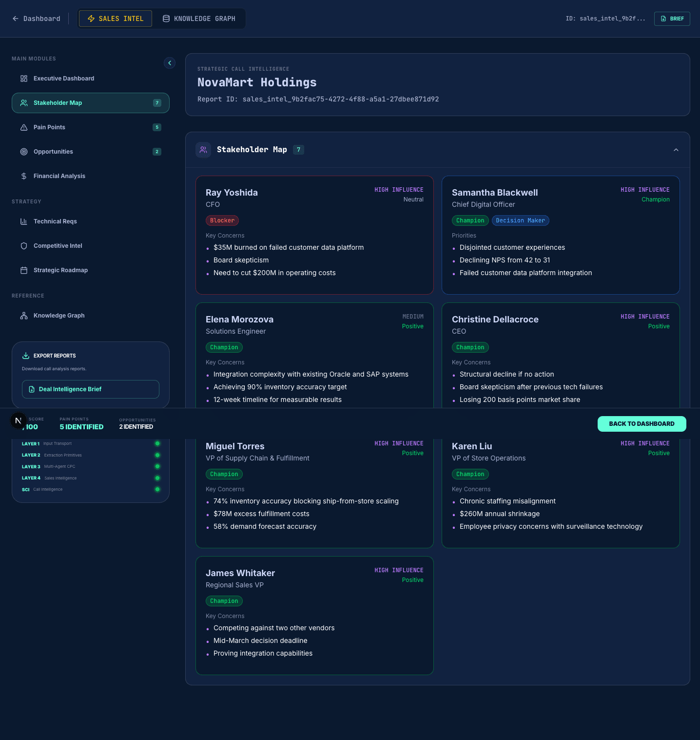Click the Competitive Intel shield icon
The height and width of the screenshot is (740, 700).
pos(24,246)
